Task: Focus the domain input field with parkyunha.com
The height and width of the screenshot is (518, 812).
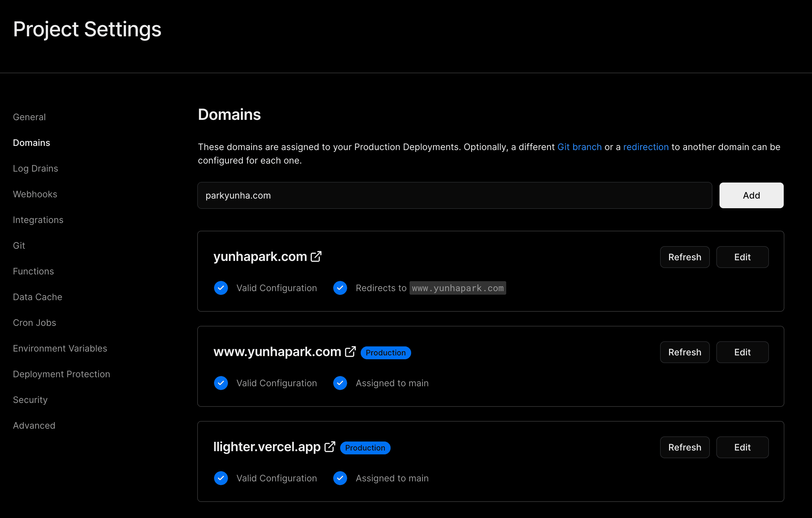Action: (x=454, y=195)
